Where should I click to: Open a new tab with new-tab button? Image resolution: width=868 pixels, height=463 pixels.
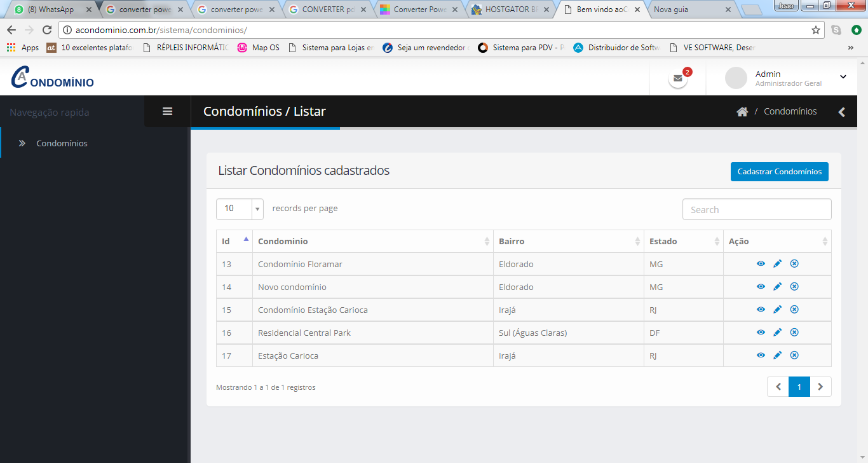tap(751, 10)
